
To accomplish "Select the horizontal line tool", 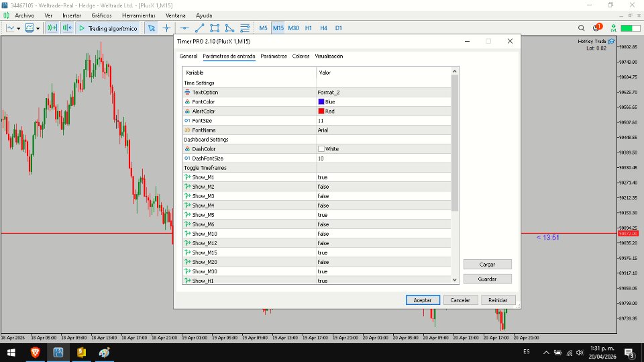I will pyautogui.click(x=184, y=28).
